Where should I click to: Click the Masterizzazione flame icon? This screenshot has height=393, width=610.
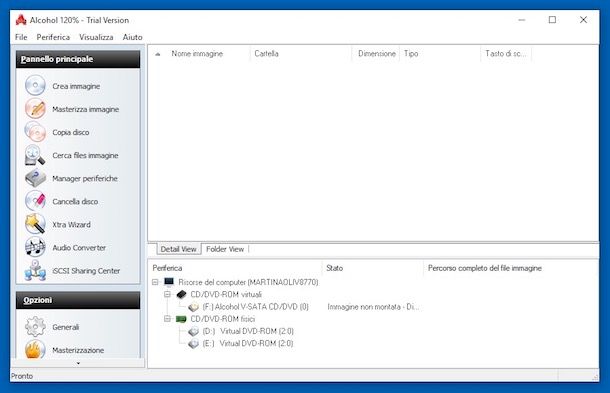pos(35,349)
